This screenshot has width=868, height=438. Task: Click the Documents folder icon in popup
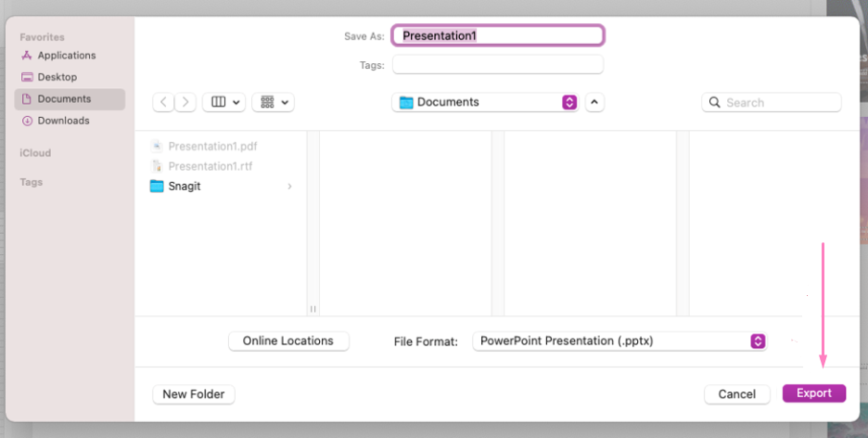(x=406, y=102)
